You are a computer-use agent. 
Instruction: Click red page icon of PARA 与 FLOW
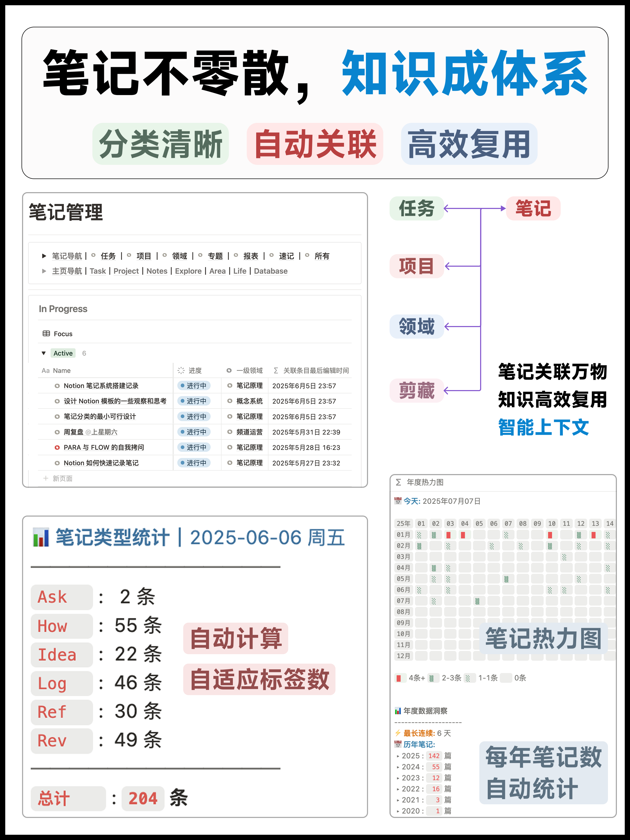click(57, 447)
